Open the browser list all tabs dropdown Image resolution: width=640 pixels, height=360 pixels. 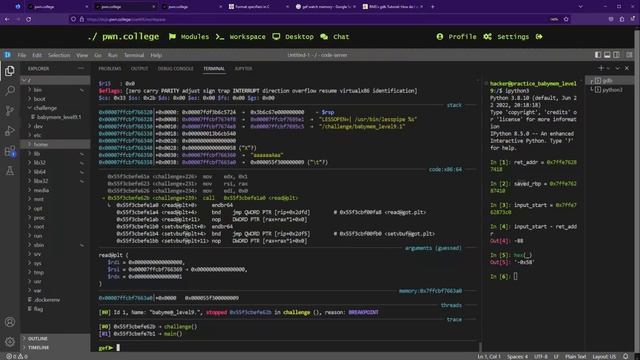580,7
